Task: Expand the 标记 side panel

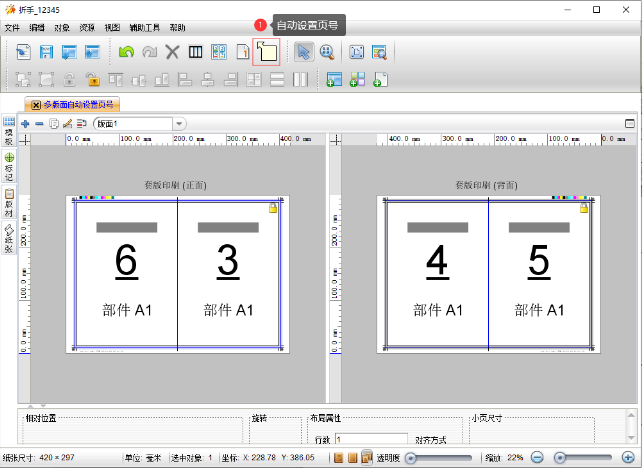Action: (x=9, y=166)
